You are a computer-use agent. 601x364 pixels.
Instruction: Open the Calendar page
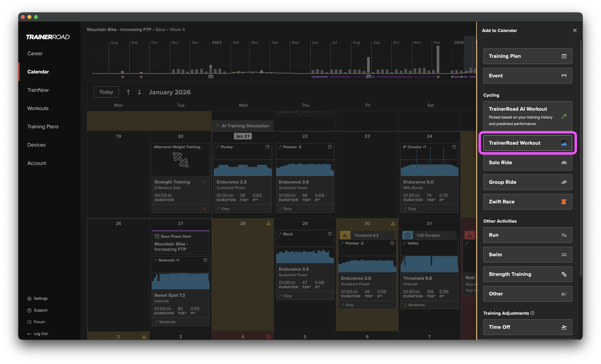pos(38,72)
